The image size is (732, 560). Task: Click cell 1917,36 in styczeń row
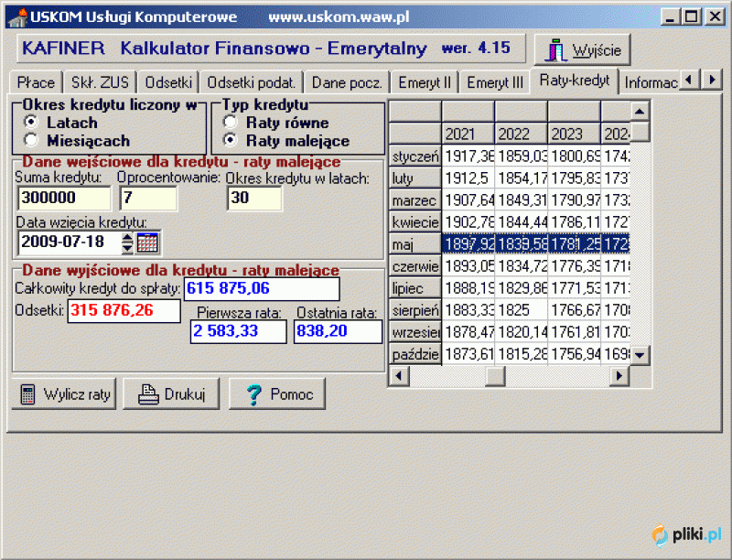(468, 156)
